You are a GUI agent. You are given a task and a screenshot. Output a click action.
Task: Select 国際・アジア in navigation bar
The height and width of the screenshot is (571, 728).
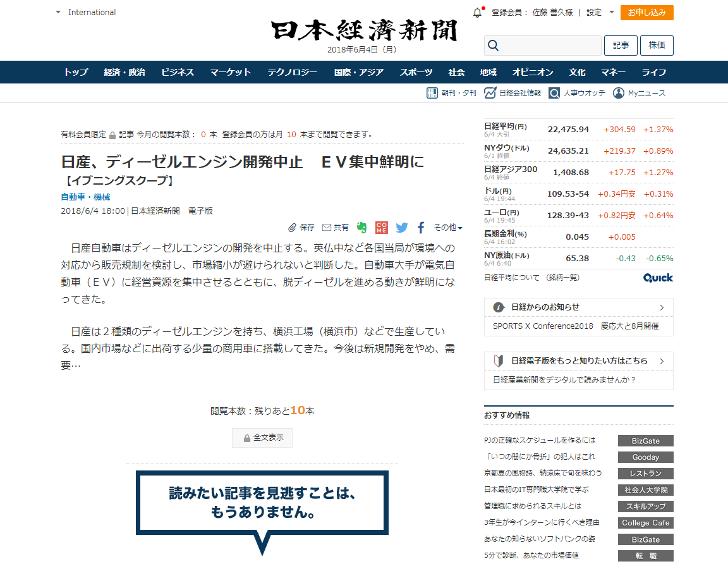[359, 72]
